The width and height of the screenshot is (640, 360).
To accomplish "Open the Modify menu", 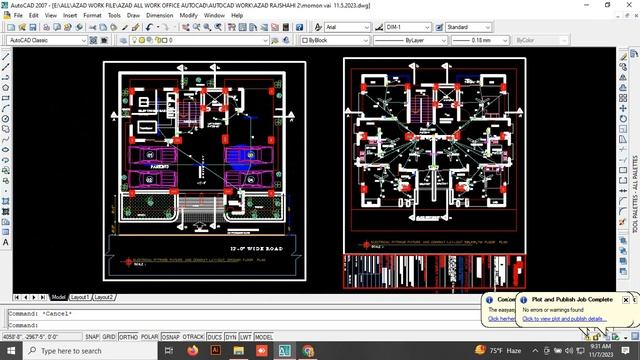I will [189, 16].
